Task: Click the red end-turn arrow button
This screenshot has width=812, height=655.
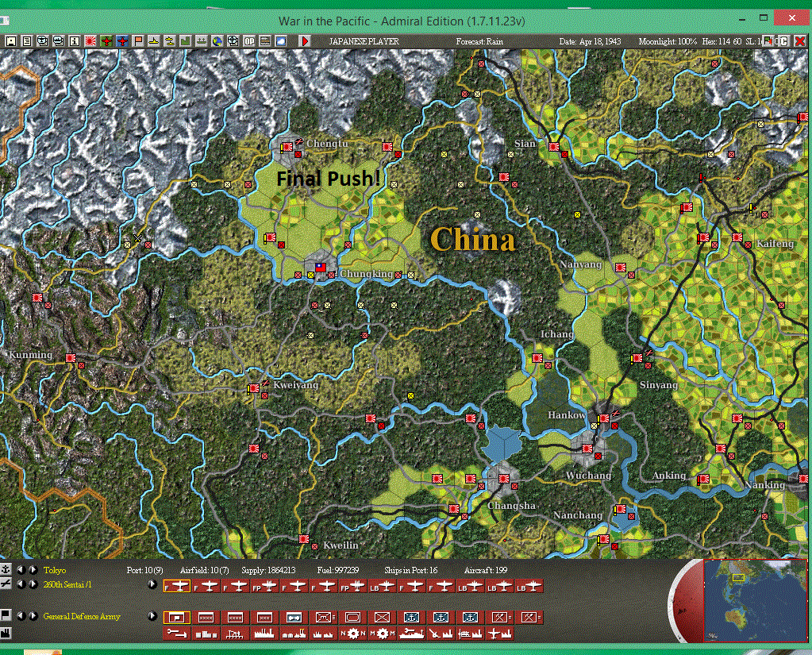Action: pyautogui.click(x=305, y=41)
